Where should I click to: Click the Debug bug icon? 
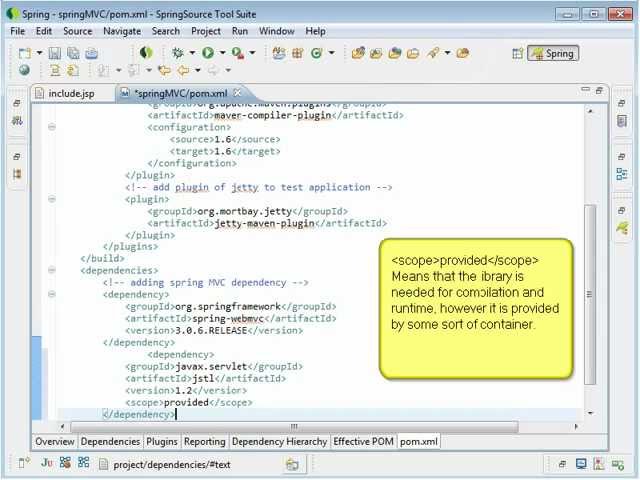pos(178,53)
